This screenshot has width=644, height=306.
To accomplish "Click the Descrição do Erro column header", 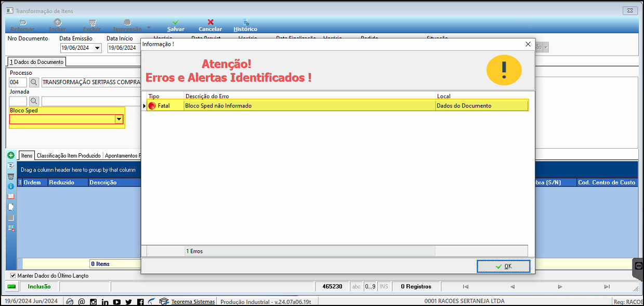I will [310, 96].
